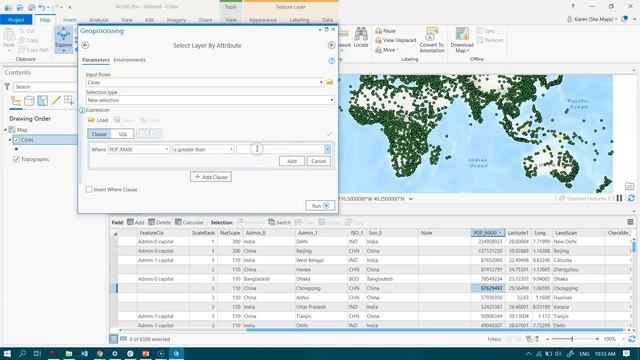Open Selection type dropdown

(331, 100)
